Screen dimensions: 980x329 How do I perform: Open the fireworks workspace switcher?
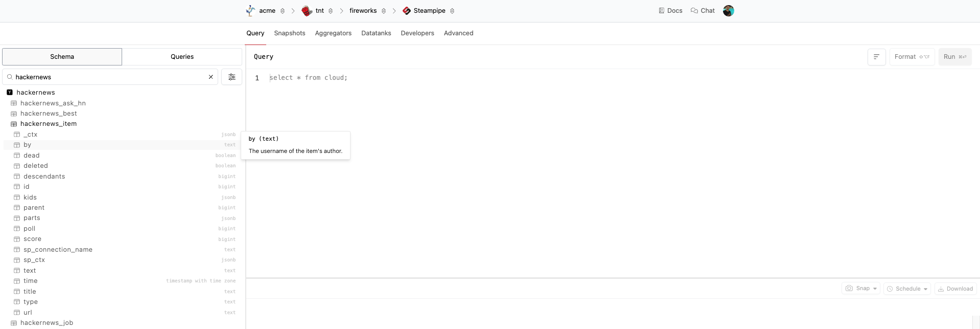(384, 11)
